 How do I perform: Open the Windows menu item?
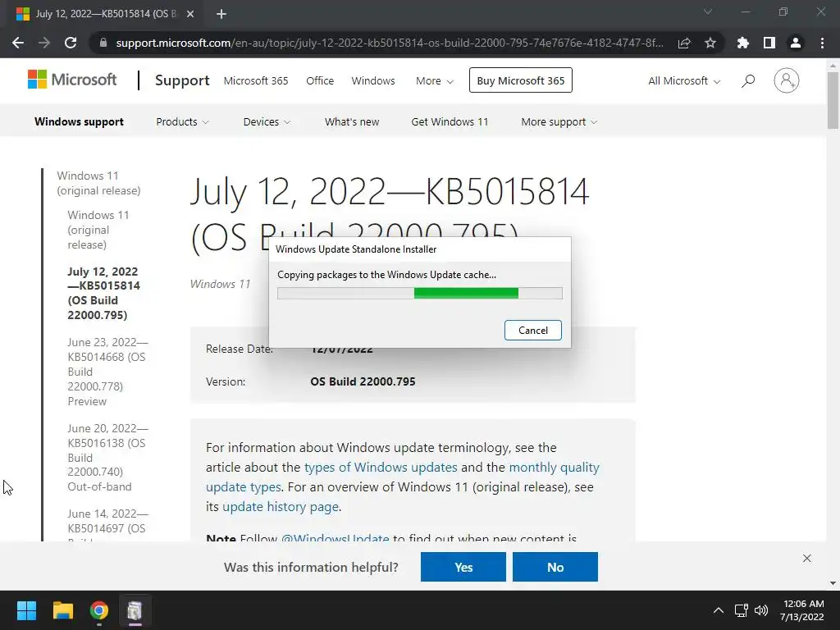373,81
